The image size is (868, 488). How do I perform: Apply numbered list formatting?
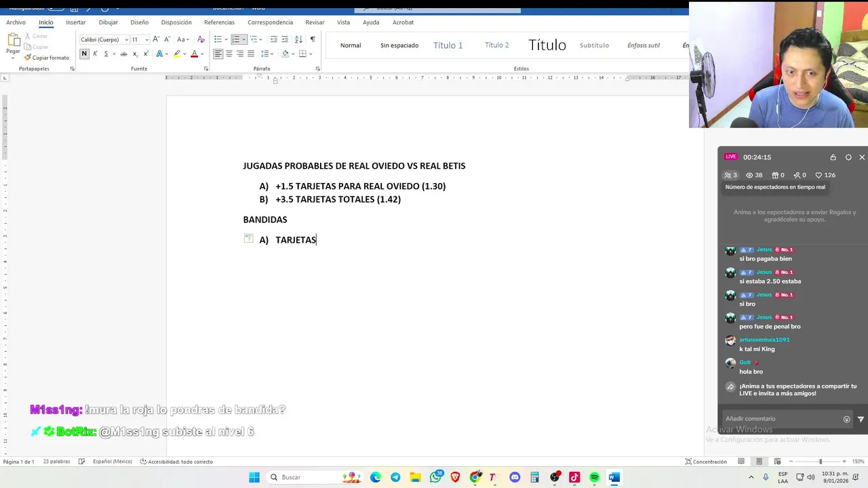237,39
